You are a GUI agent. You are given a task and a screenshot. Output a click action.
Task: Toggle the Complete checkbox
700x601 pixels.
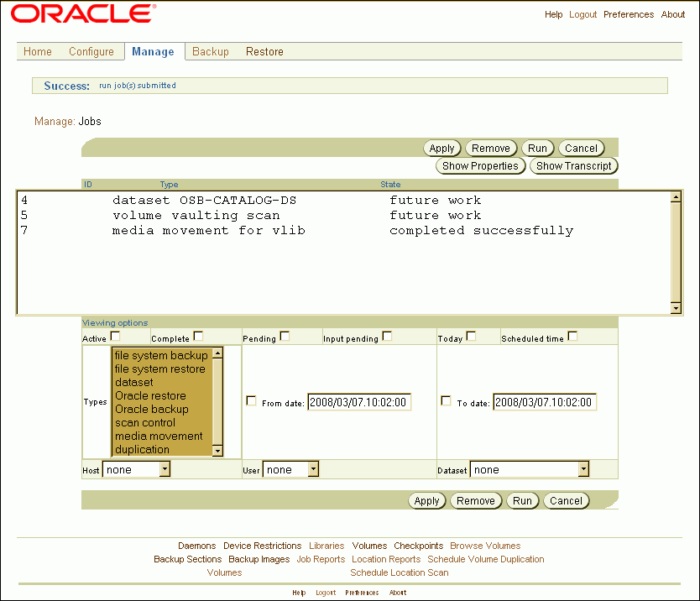[198, 336]
